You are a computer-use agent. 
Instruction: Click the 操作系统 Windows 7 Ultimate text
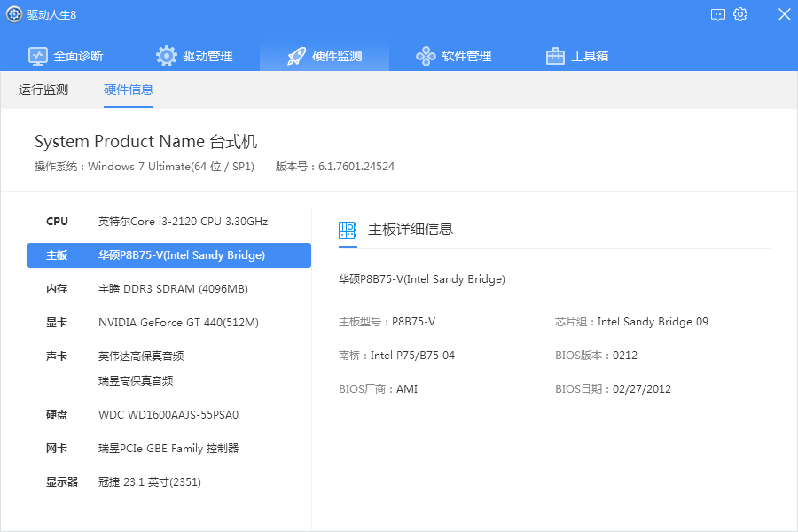tap(145, 167)
